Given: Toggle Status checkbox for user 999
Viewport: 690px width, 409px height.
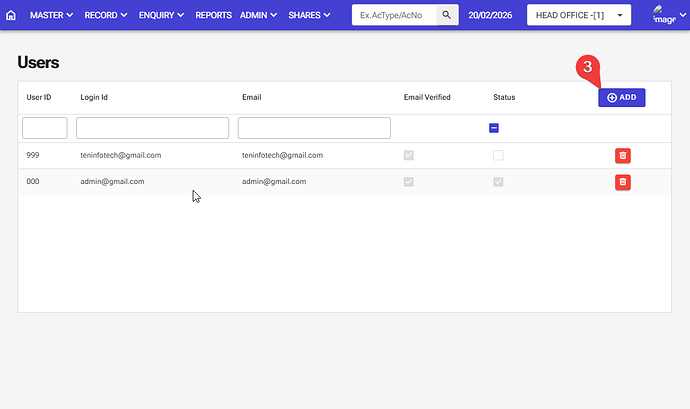Looking at the screenshot, I should (498, 155).
